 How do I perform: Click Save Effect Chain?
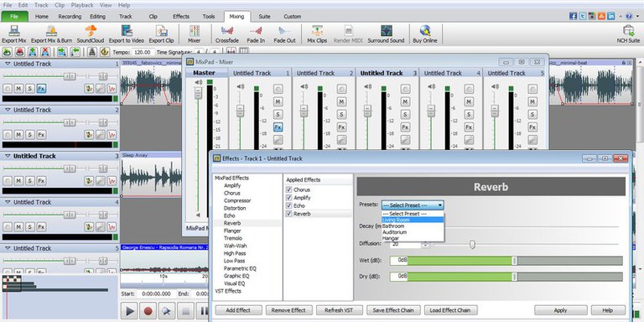pos(393,310)
